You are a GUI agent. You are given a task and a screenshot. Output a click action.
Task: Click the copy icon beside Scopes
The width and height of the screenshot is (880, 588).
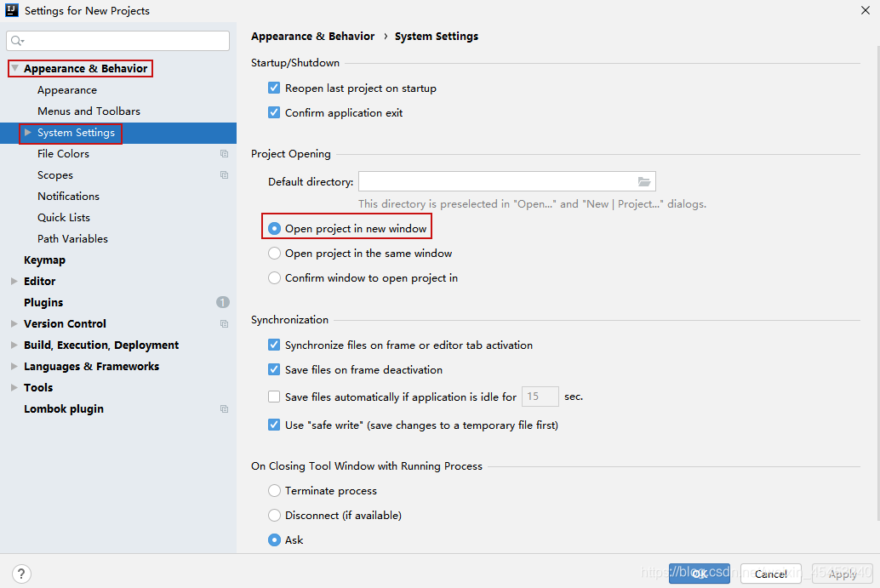(x=224, y=175)
